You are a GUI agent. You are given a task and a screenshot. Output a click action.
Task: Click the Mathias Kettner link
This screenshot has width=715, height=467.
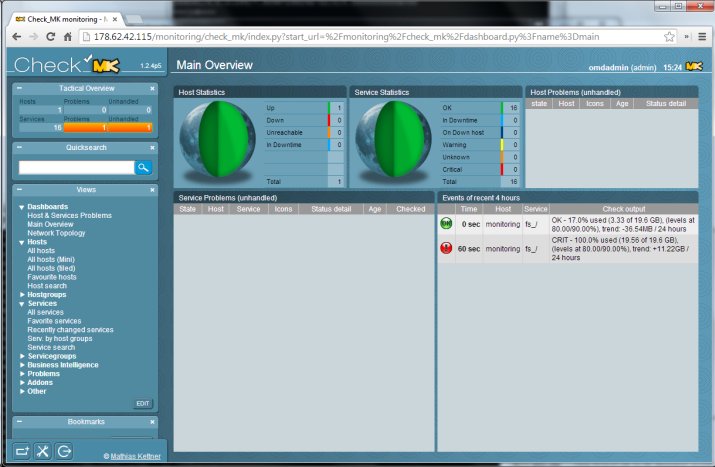coord(135,456)
